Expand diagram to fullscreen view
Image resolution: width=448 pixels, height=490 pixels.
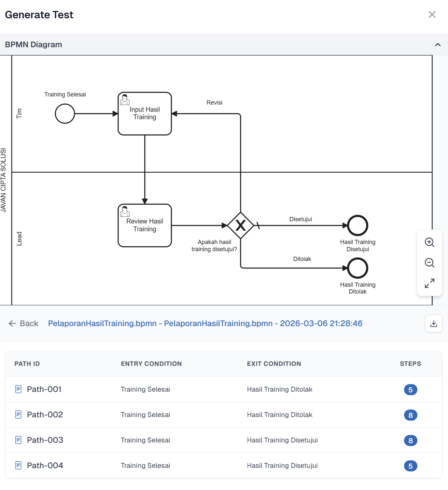[x=429, y=283]
